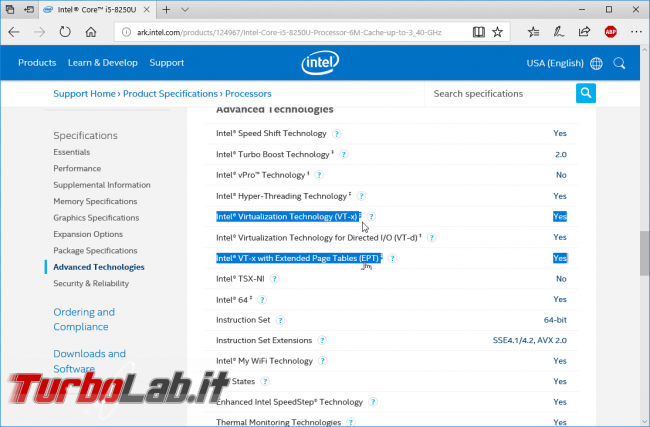Viewport: 650px width, 427px height.
Task: Jump to Memory Specifications section
Action: point(95,201)
